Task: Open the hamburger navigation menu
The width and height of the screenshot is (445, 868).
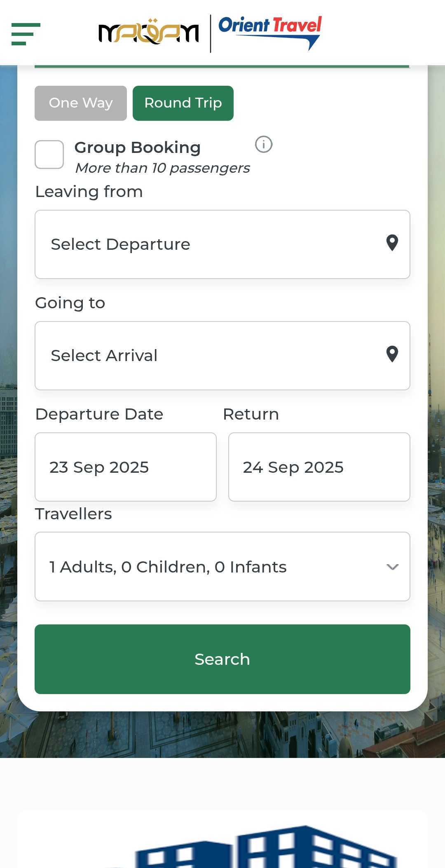Action: tap(26, 34)
